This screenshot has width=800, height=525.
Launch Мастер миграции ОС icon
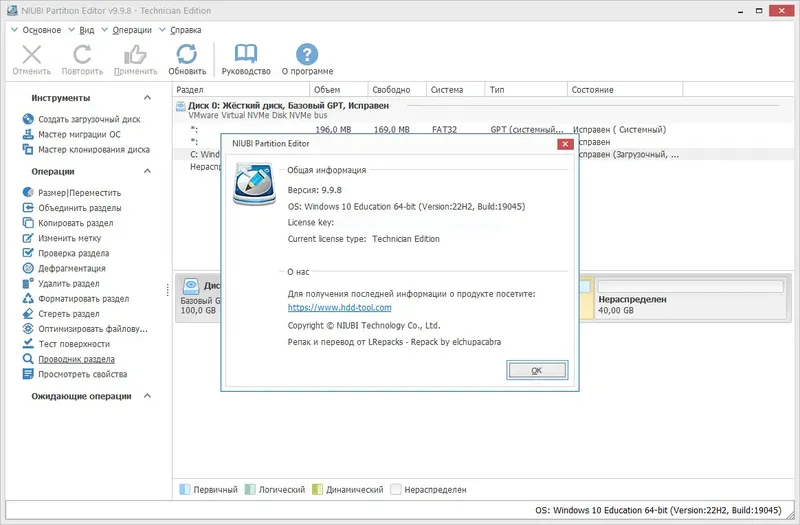[28, 134]
